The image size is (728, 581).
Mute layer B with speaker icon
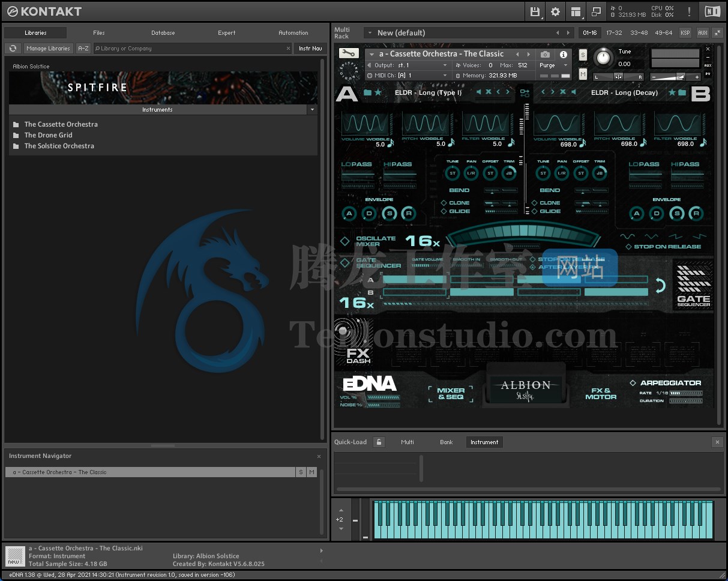pyautogui.click(x=573, y=92)
